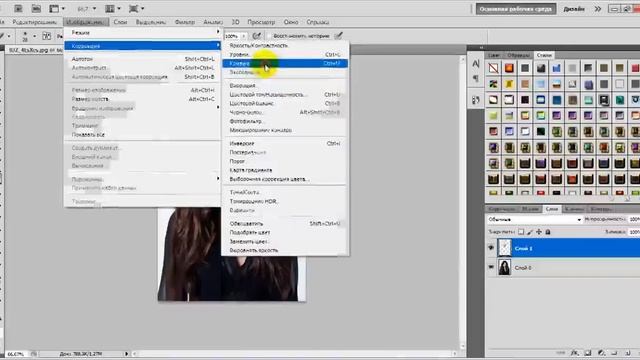
Task: Launch Bridge from the application bar
Action: 18,8
